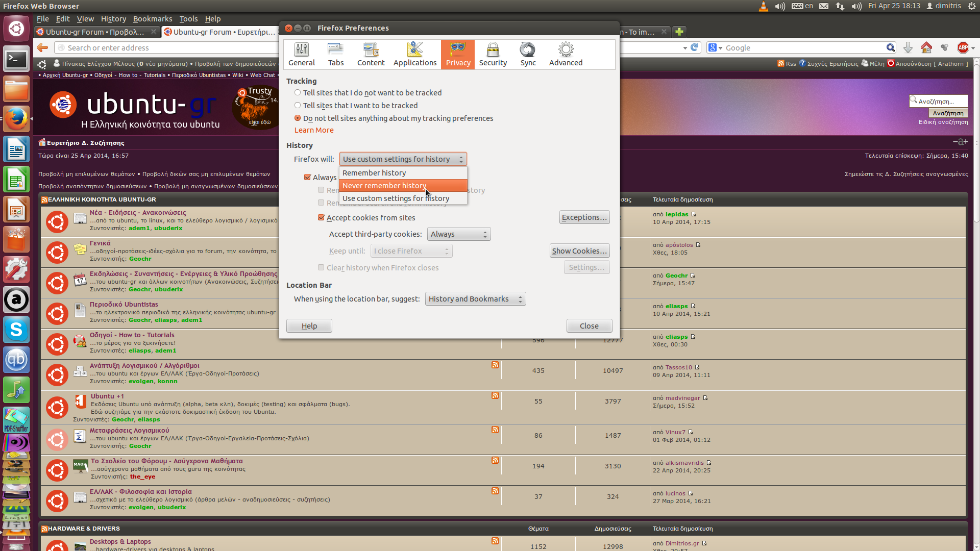Launch Skype from the Ubuntu dock

tap(16, 330)
